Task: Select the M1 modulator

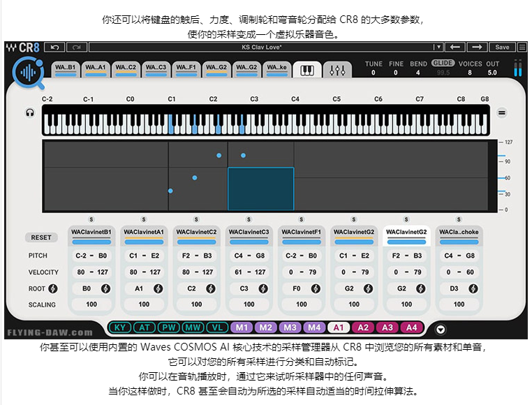Action: pyautogui.click(x=242, y=327)
